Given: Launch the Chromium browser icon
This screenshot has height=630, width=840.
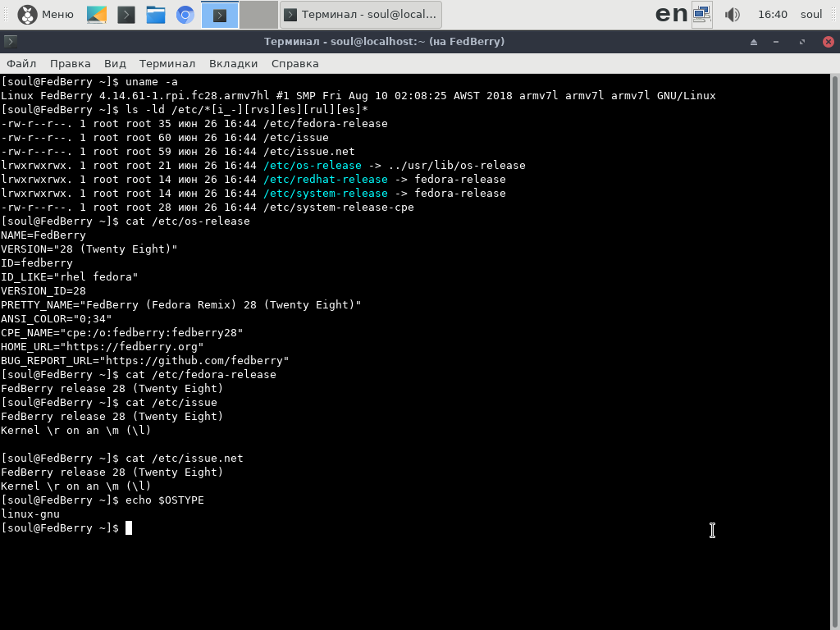Looking at the screenshot, I should coord(185,15).
